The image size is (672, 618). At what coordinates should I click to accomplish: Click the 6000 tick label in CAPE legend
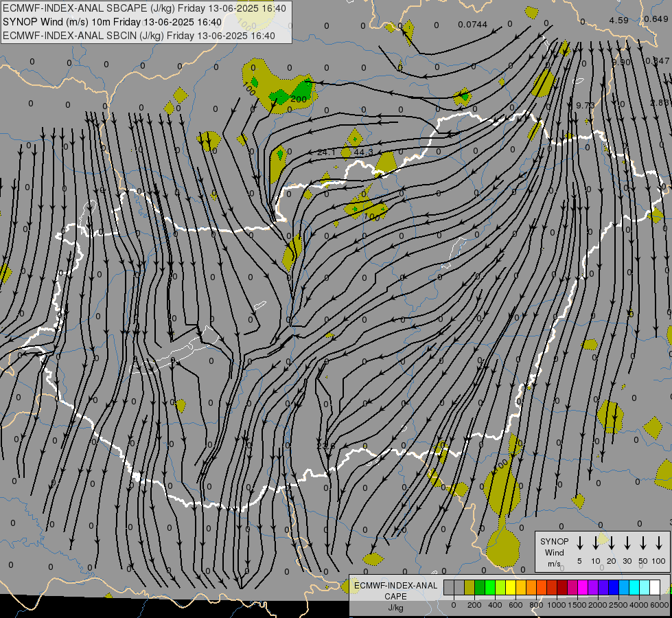[660, 605]
